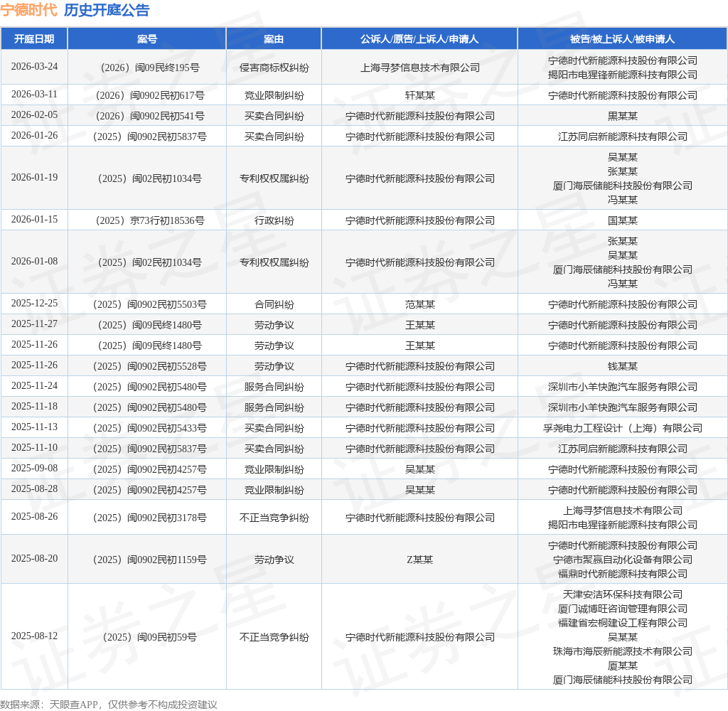Image resolution: width=728 pixels, height=711 pixels.
Task: Click defendant 天津安洁环保科技有限公司
Action: coord(623,594)
